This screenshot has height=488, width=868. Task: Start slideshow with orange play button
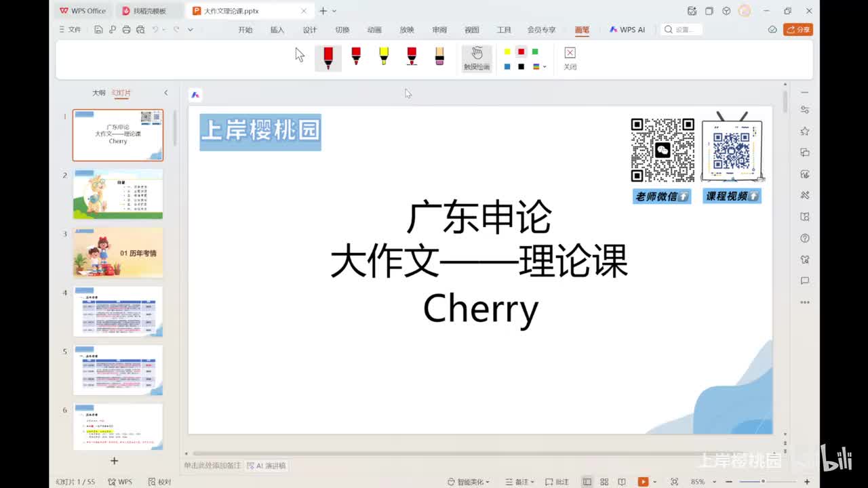(643, 482)
